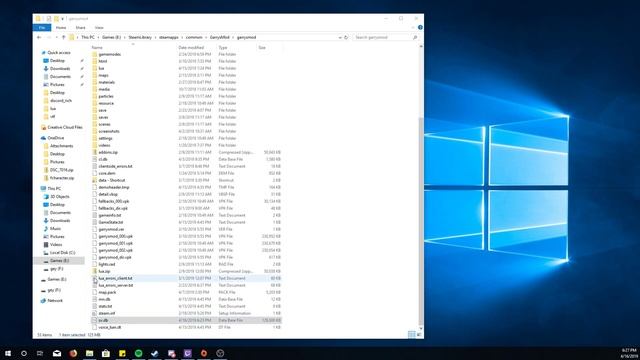Select Quick access in navigation pane
640x360 pixels.
(59, 53)
